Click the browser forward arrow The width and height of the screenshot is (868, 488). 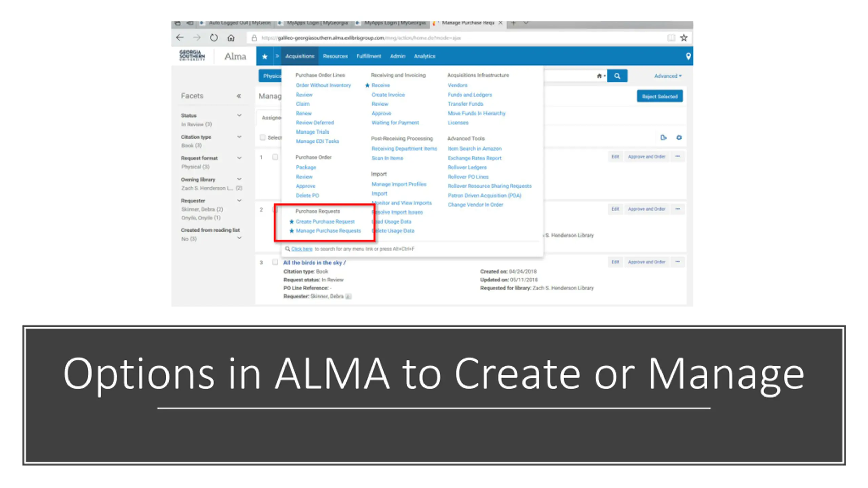coord(197,38)
